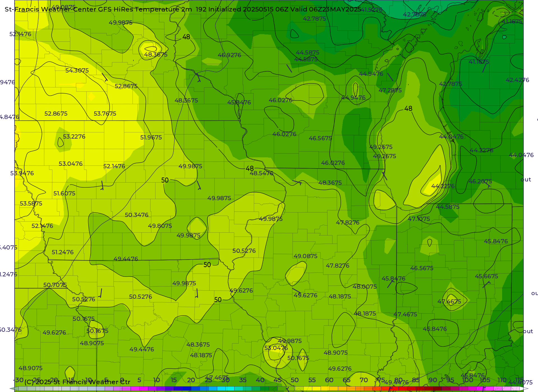Click the 45.6675 temperature reading
Image resolution: width=538 pixels, height=392 pixels.
click(x=486, y=276)
